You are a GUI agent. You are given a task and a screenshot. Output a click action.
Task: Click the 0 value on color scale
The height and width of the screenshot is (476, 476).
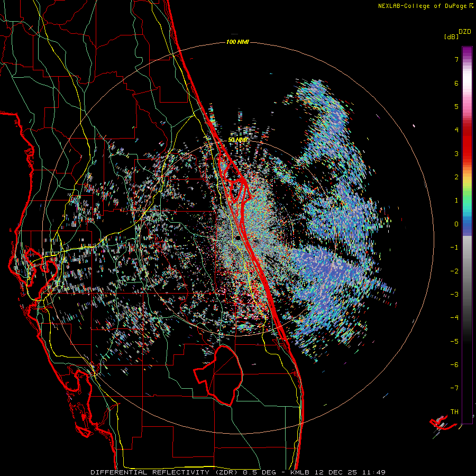(x=456, y=224)
